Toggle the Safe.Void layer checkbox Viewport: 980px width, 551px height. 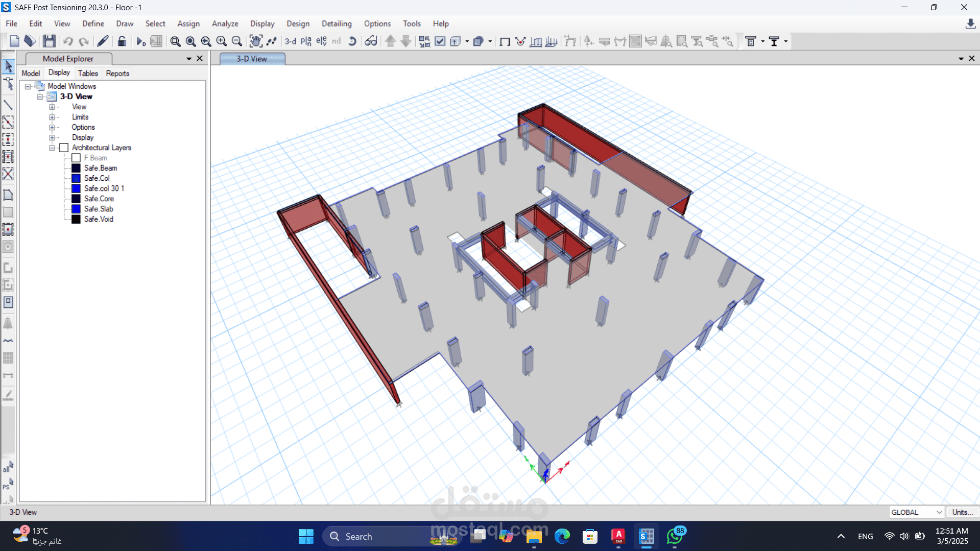tap(76, 219)
